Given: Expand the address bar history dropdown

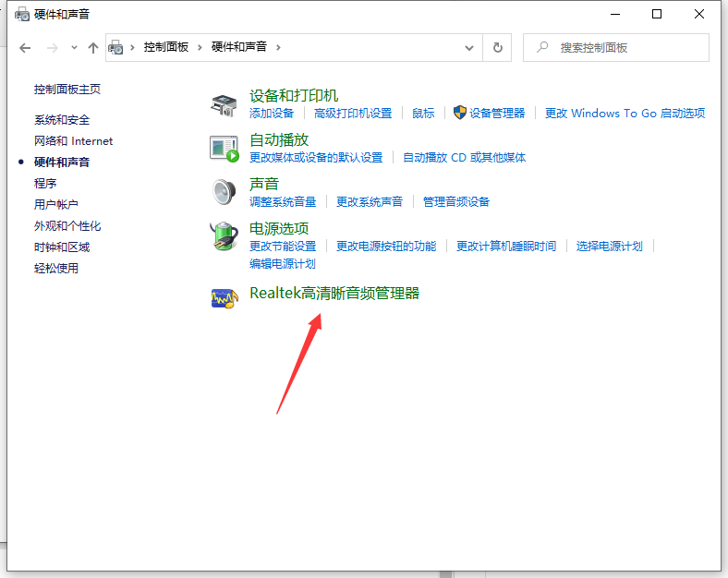Looking at the screenshot, I should tap(470, 47).
